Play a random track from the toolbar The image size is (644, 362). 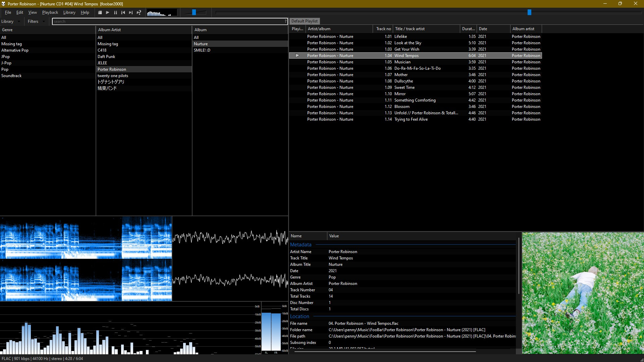click(x=139, y=12)
